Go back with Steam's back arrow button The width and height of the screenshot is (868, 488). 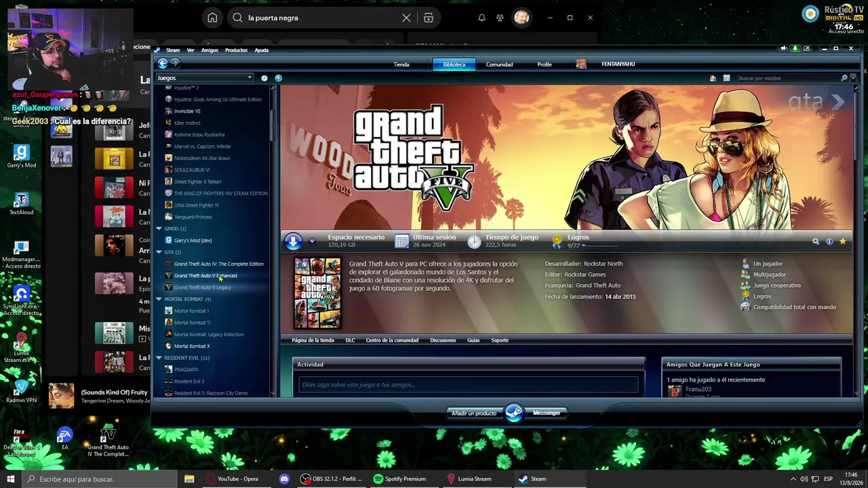tap(163, 64)
